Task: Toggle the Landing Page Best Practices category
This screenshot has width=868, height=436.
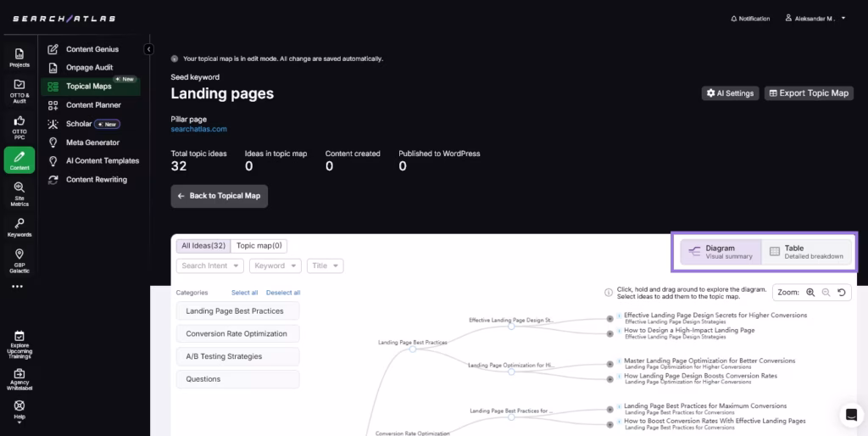Action: pos(237,311)
